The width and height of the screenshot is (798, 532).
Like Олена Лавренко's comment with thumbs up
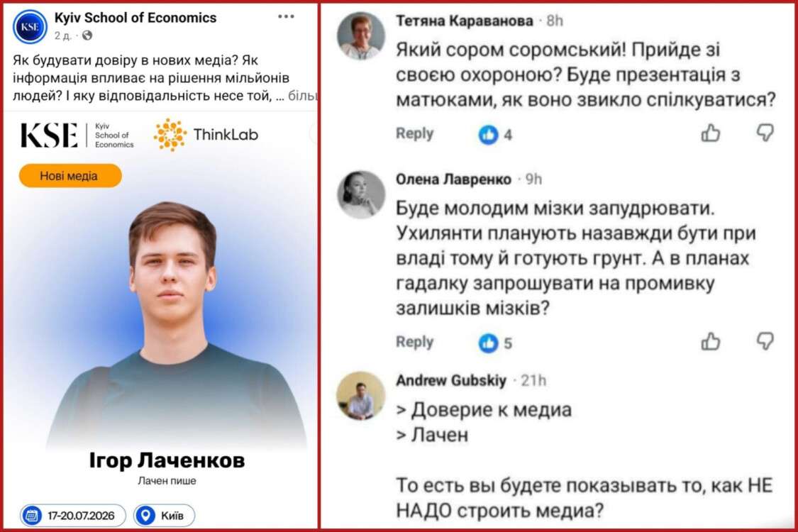(x=711, y=342)
